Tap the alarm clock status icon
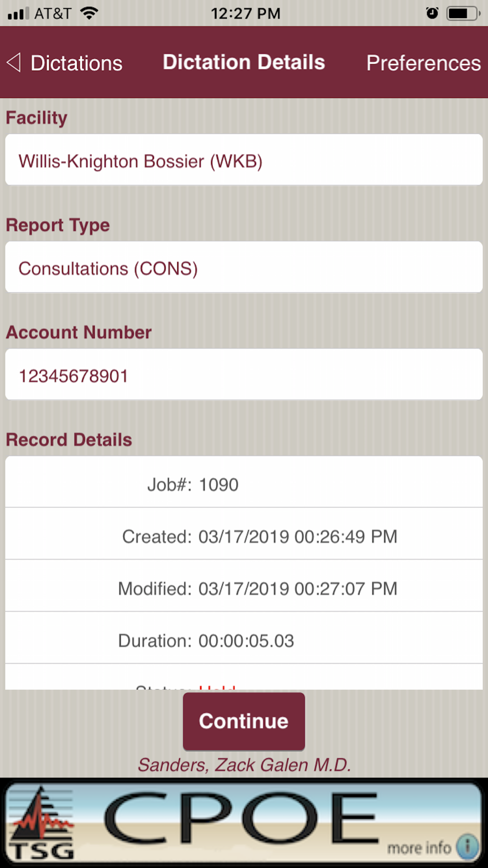The width and height of the screenshot is (488, 868). tap(432, 13)
